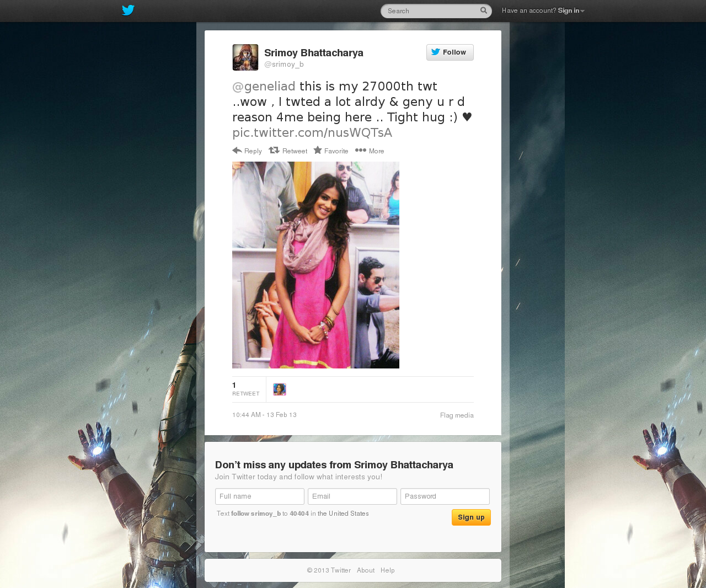Open the Sign in dropdown
The image size is (706, 588).
pos(571,11)
